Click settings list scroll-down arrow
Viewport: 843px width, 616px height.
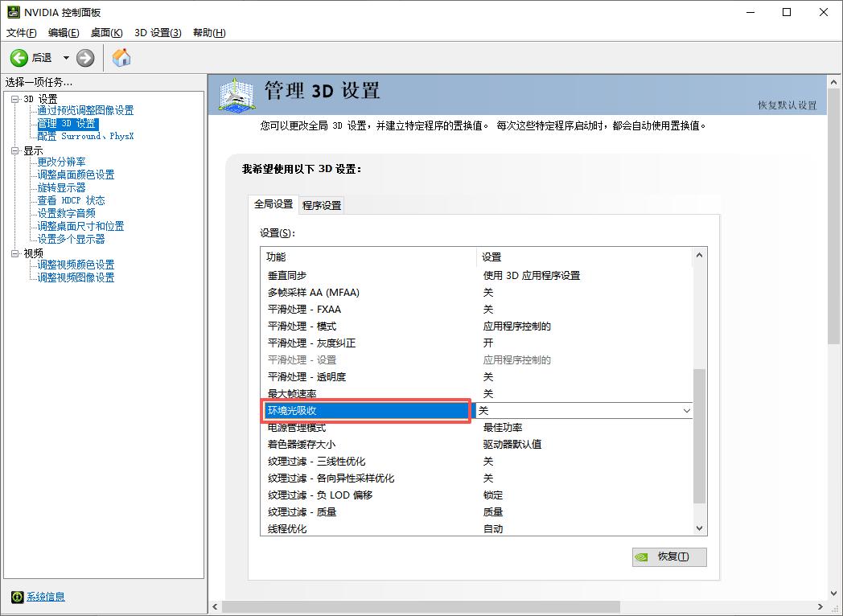[700, 528]
